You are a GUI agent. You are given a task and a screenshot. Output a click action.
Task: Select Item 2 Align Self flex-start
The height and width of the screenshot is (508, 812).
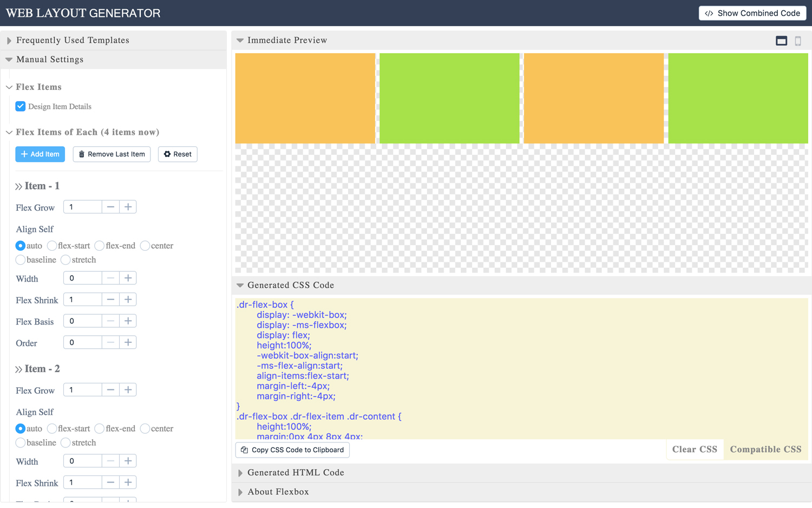[52, 429]
